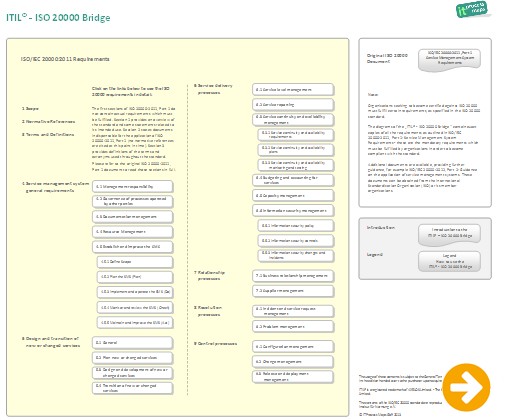Click '4 Service management system general requirements' heading
This screenshot has width=506, height=420.
(x=56, y=187)
